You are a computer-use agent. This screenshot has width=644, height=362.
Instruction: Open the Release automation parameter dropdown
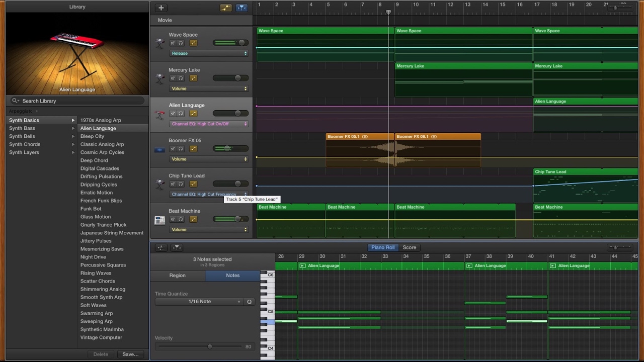tap(209, 53)
